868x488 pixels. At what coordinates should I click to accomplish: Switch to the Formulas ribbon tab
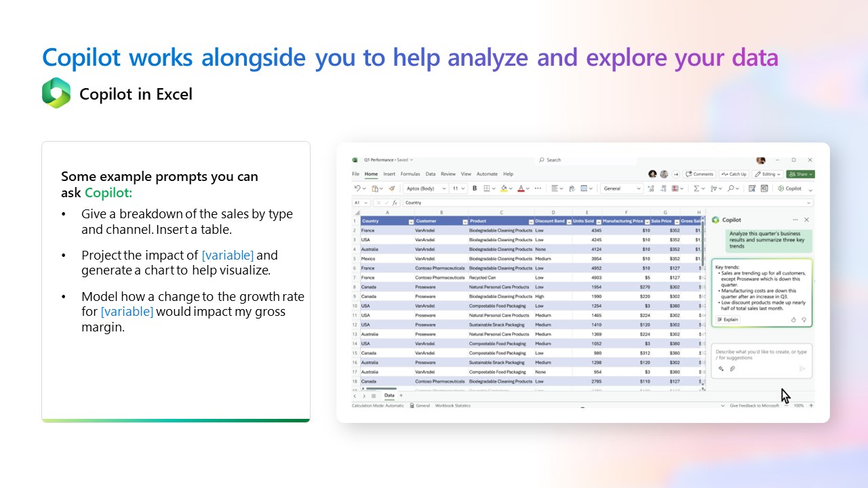click(410, 174)
